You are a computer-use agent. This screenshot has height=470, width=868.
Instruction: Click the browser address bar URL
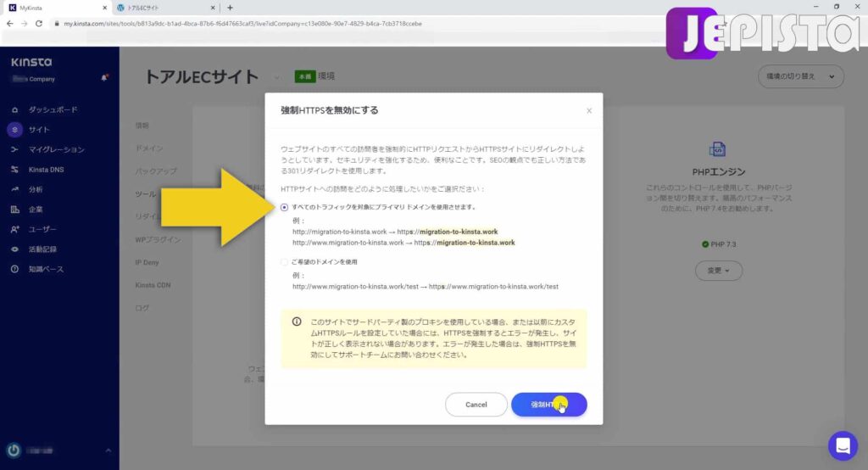242,24
